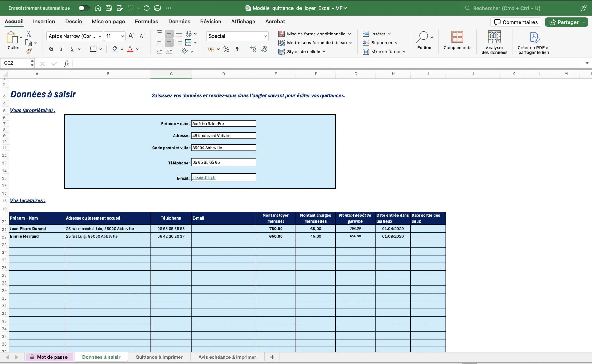Screen dimensions: 592x364
Task: Click the decrease indent icon
Action: coord(159,51)
